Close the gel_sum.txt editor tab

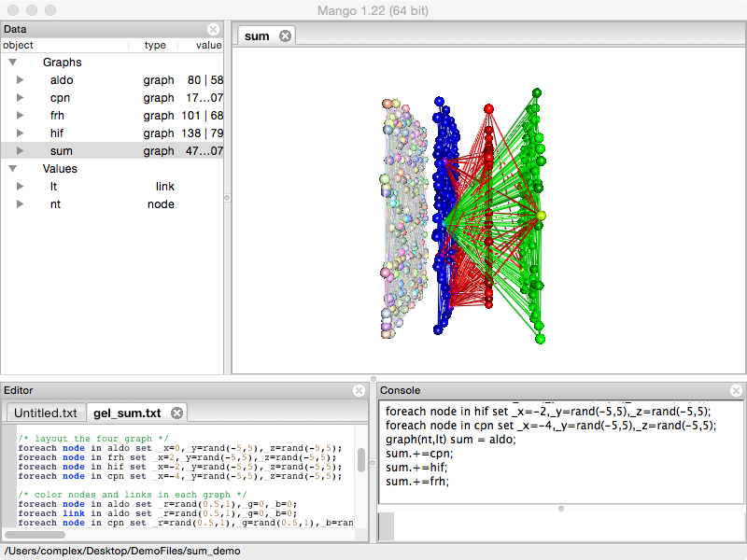pos(176,413)
